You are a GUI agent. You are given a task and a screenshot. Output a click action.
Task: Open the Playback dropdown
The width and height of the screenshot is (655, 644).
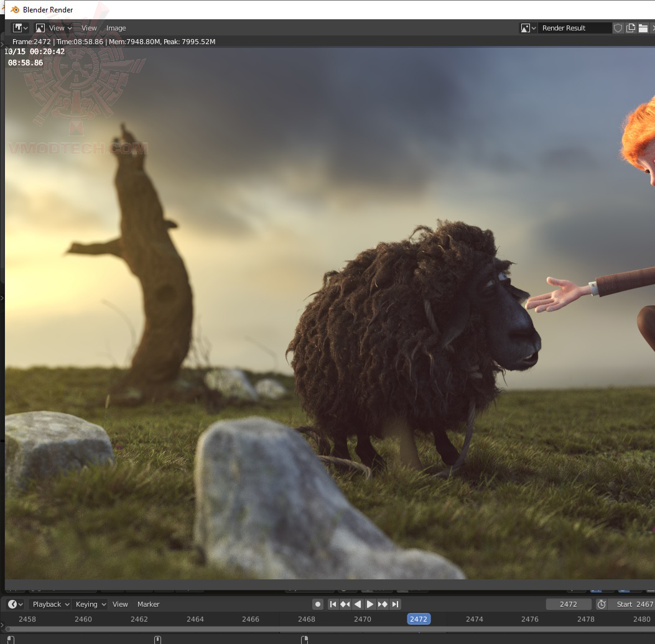50,604
